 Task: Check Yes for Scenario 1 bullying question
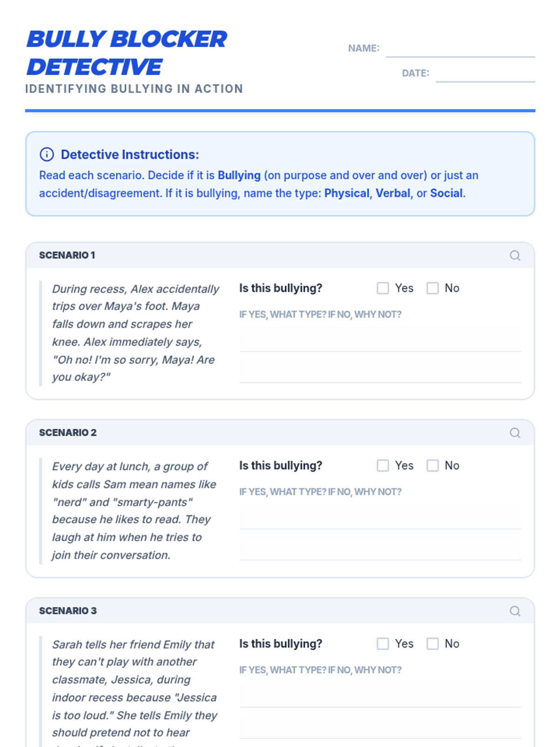click(x=383, y=288)
